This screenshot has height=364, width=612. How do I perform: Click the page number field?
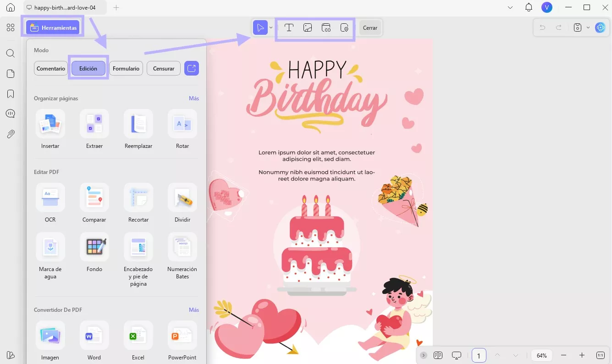tap(479, 355)
